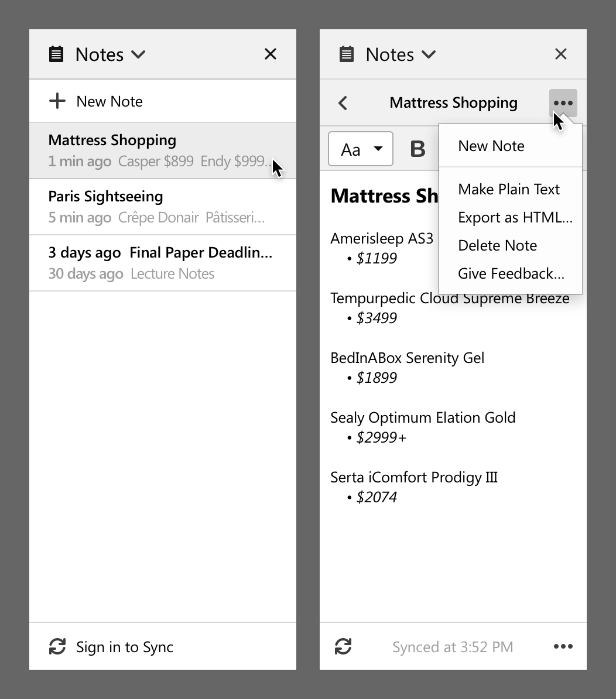The height and width of the screenshot is (699, 616).
Task: Click the $1899 price bullet
Action: (372, 378)
